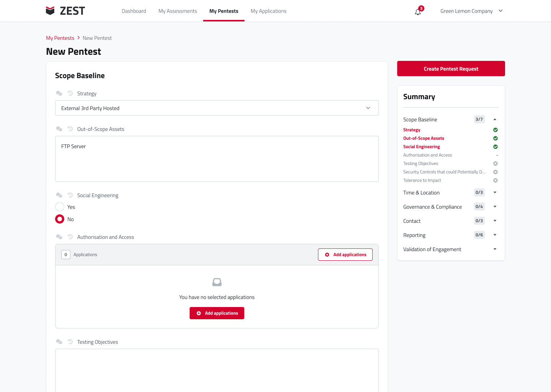Image resolution: width=551 pixels, height=392 pixels.
Task: Click the outlined Add applications button
Action: [345, 255]
